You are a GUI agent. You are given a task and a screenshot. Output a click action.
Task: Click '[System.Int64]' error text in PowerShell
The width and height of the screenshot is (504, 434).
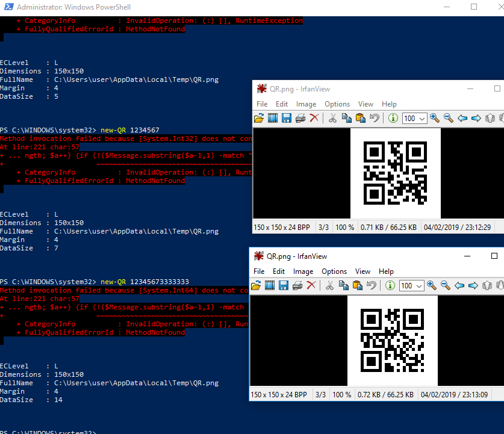click(168, 290)
